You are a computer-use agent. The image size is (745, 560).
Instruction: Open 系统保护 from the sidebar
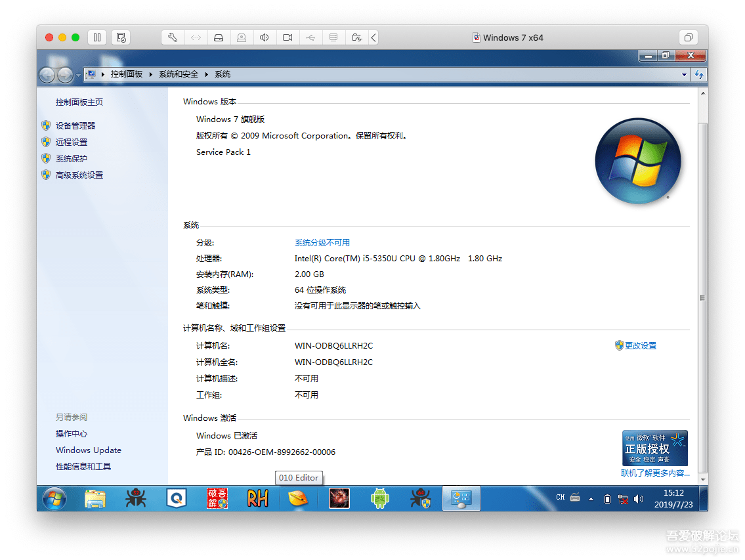(72, 158)
